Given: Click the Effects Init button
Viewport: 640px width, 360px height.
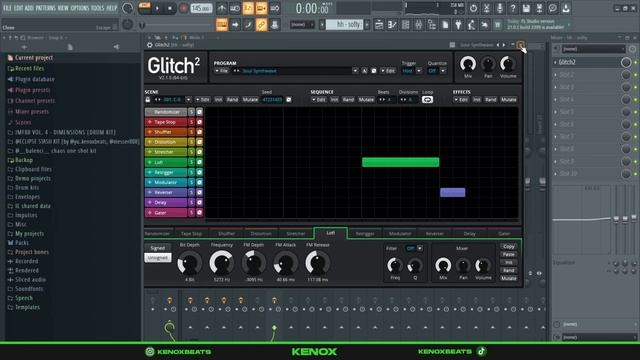Looking at the screenshot, I should click(476, 100).
